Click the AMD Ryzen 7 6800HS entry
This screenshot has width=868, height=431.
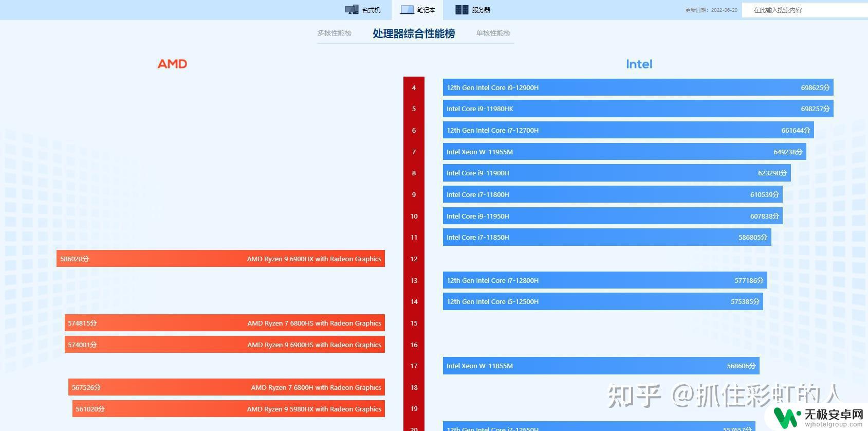225,323
